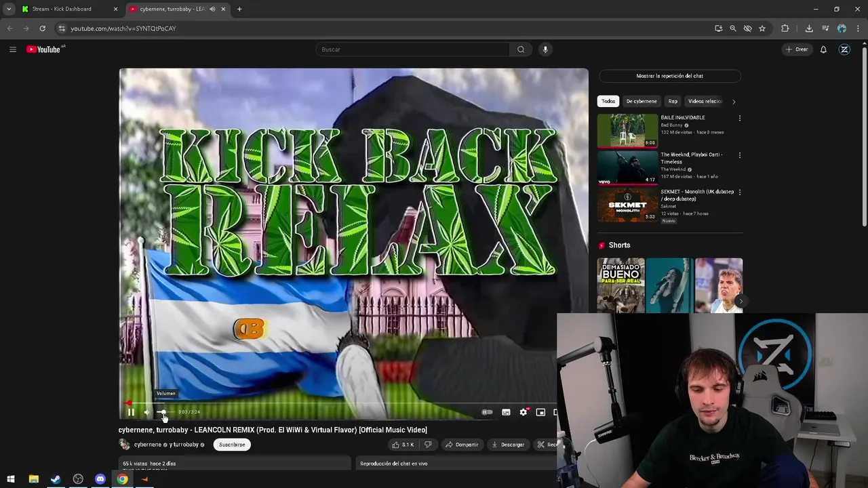
Task: Click the youtube.com address bar URL
Action: (x=123, y=28)
